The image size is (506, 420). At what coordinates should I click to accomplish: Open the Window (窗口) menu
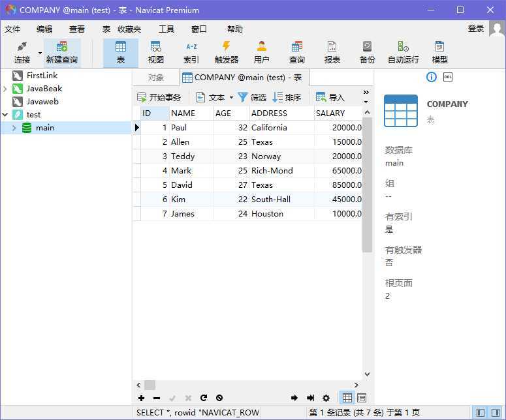pyautogui.click(x=198, y=29)
